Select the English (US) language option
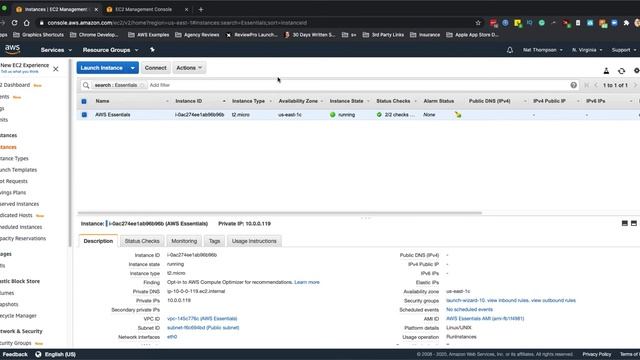 click(x=60, y=354)
